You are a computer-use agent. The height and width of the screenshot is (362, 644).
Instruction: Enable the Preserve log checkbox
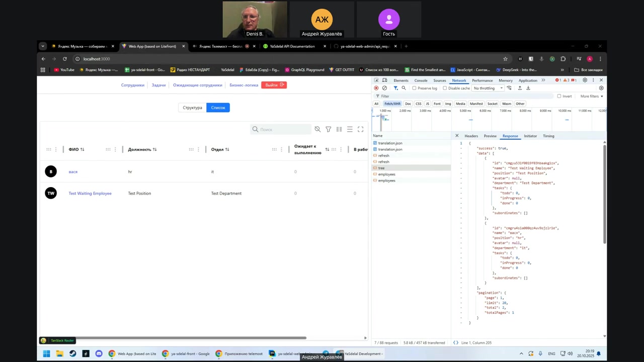click(x=415, y=88)
